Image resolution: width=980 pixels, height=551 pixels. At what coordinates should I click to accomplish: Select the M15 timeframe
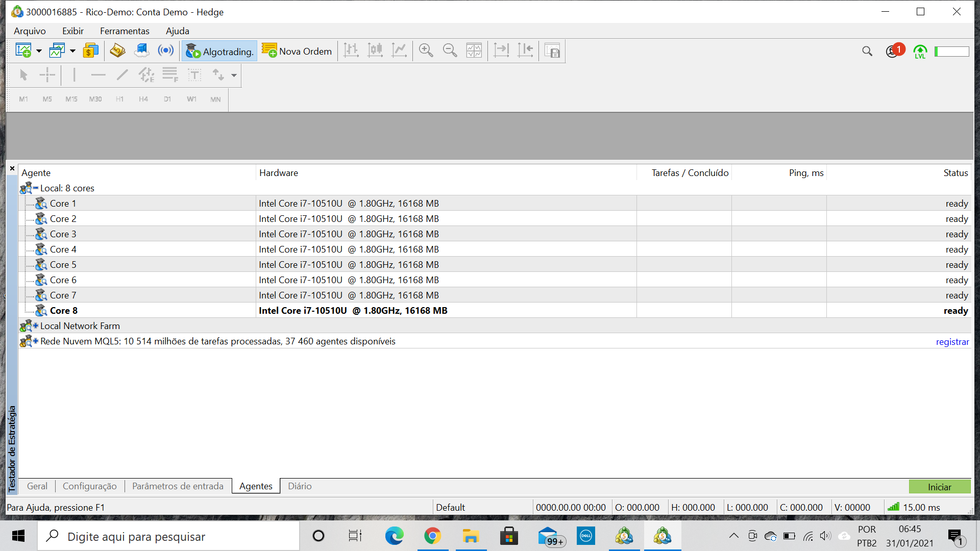[71, 99]
